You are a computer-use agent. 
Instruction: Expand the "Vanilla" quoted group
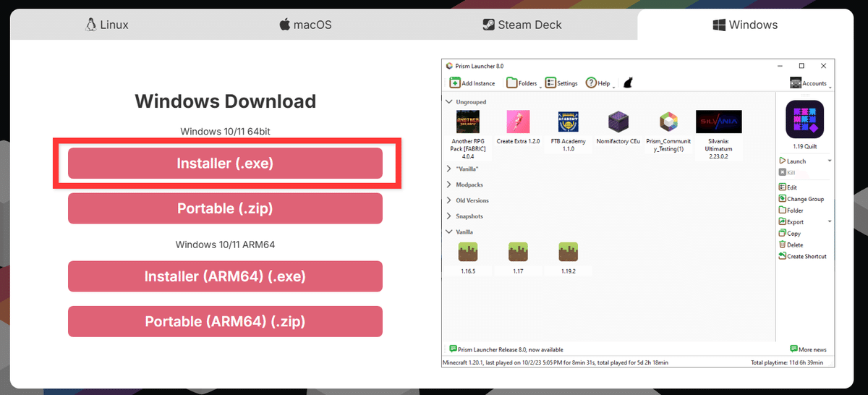click(449, 169)
